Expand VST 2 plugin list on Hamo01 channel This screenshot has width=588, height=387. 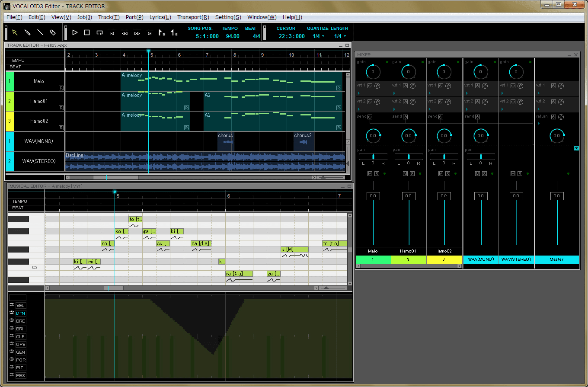(x=394, y=109)
